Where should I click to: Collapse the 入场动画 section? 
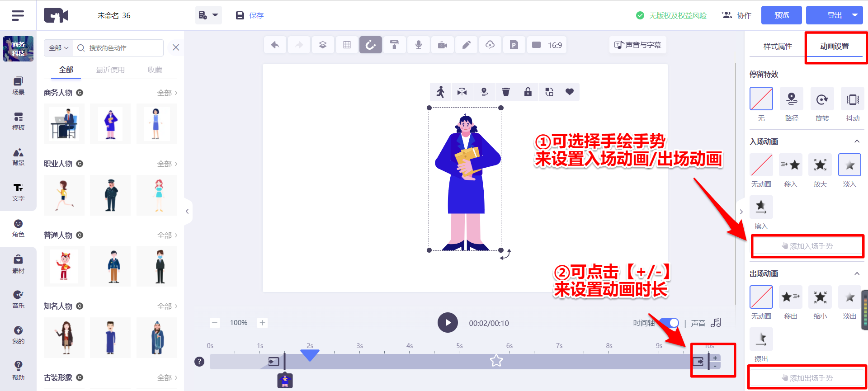click(857, 141)
